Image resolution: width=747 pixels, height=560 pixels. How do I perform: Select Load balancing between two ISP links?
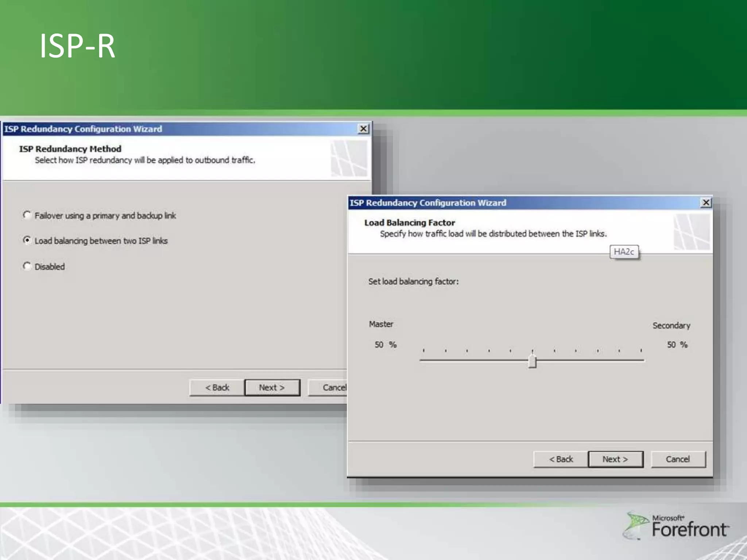click(27, 240)
